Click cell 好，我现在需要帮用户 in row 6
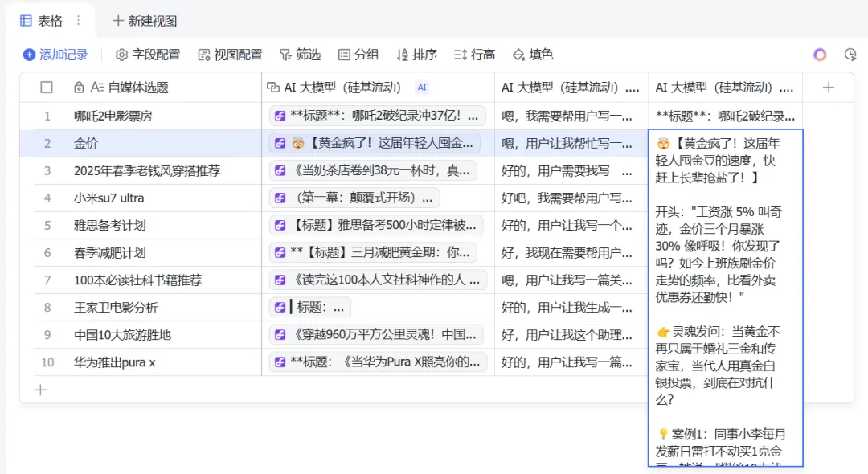Screen dimensions: 868x474 [x=571, y=253]
